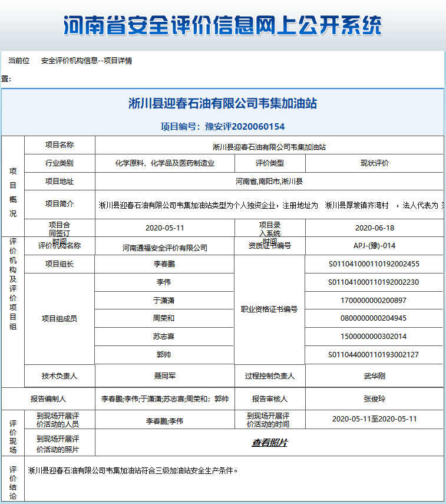Click the 项目名称 label cell
This screenshot has height=504, width=446.
(60, 145)
